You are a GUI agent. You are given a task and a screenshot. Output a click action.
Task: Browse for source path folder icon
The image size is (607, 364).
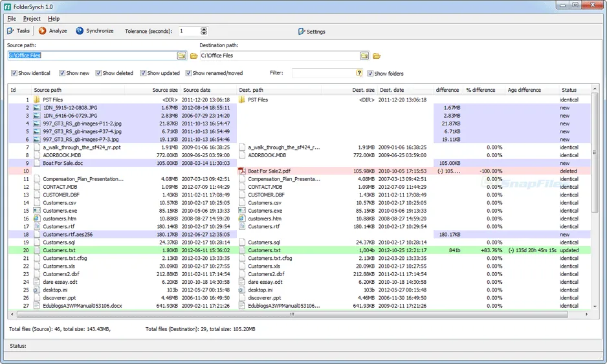[x=182, y=56]
